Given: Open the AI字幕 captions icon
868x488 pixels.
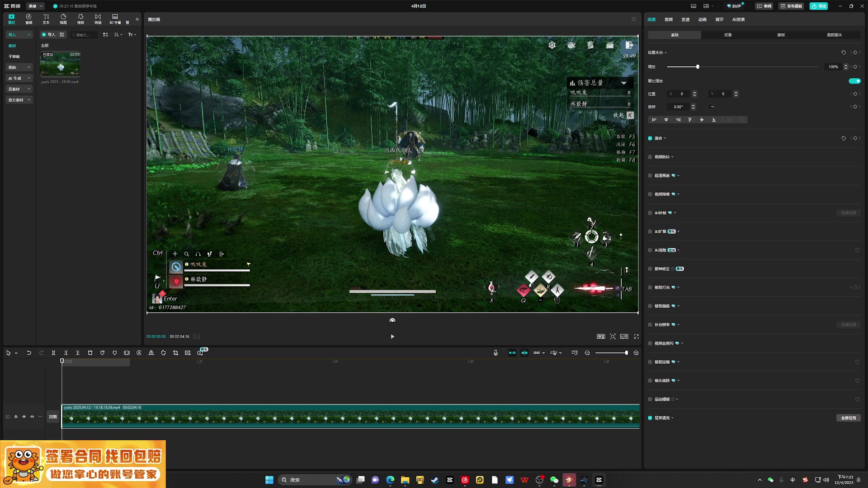Looking at the screenshot, I should [115, 19].
